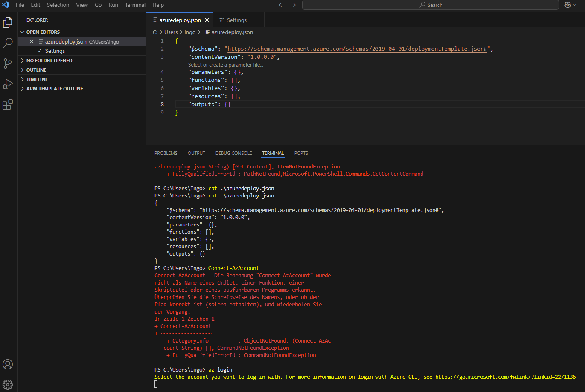The height and width of the screenshot is (392, 585).
Task: Open the Explorer view icon
Action: coord(7,22)
